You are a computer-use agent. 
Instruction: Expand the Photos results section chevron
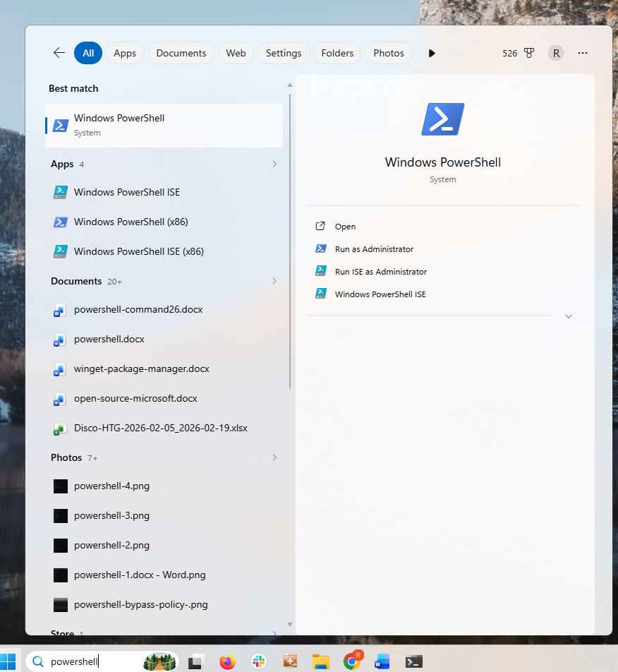(x=274, y=457)
